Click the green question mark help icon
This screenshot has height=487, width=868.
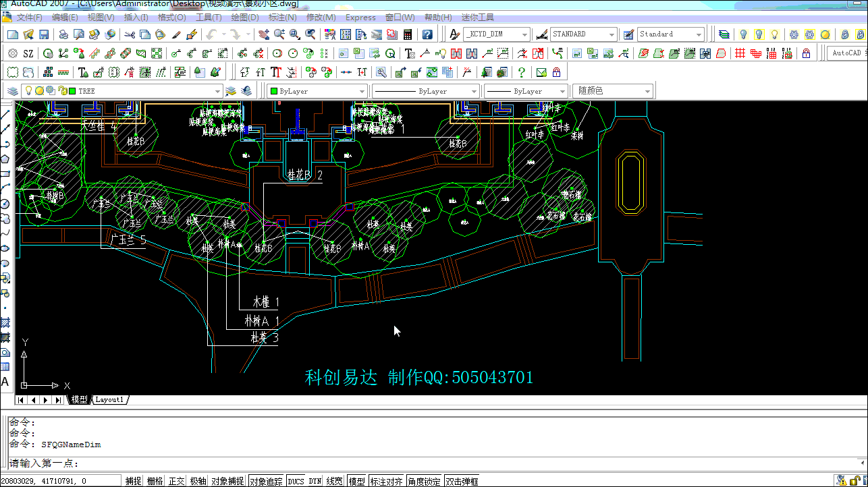pos(522,72)
